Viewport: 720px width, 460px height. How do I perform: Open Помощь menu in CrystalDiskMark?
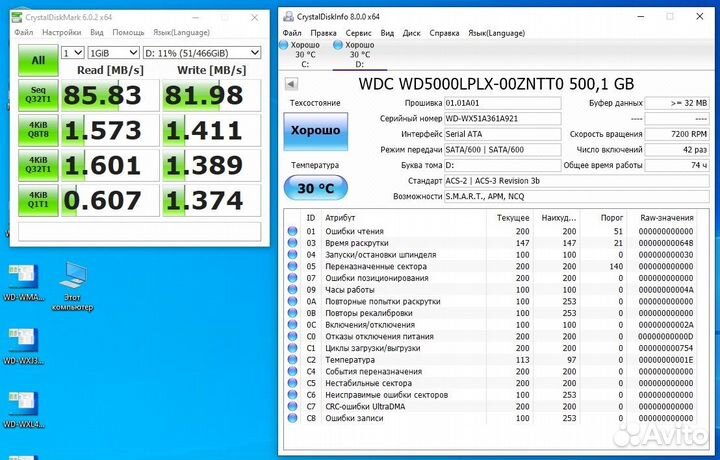pos(128,33)
